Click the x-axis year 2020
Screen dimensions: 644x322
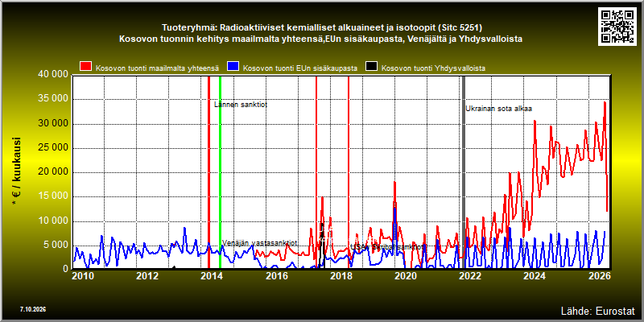pyautogui.click(x=407, y=275)
